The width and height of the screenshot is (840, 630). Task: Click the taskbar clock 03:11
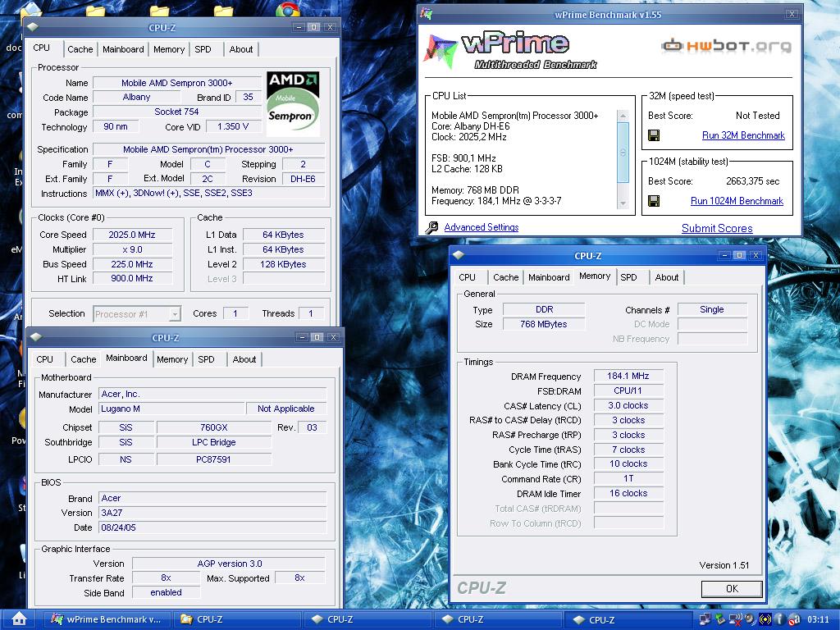818,619
